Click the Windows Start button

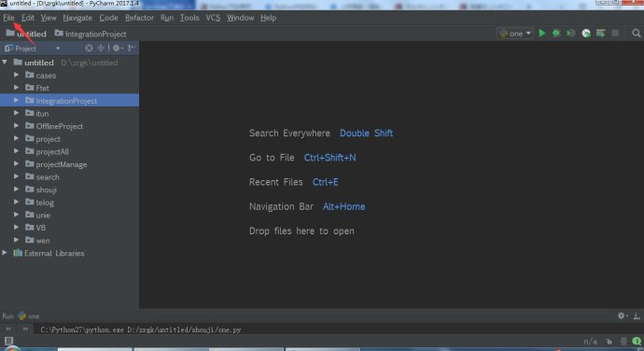pyautogui.click(x=11, y=348)
